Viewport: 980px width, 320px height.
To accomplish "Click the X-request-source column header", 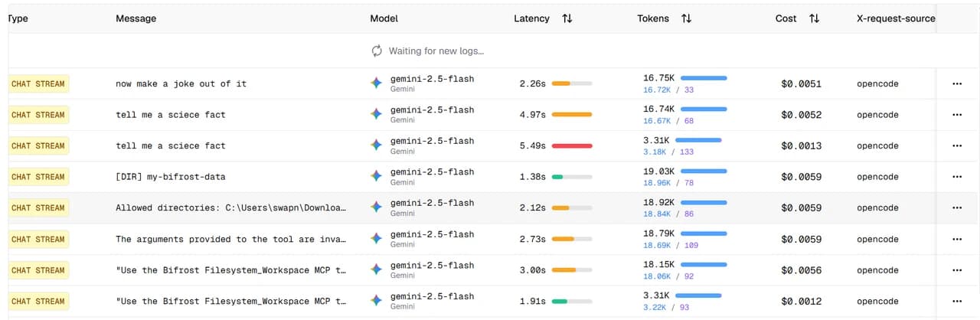I will 896,18.
